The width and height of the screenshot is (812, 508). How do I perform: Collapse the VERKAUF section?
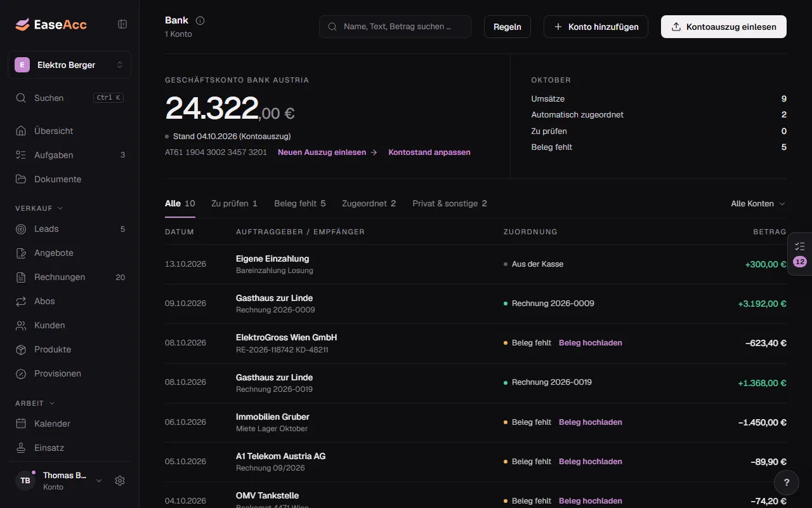39,208
